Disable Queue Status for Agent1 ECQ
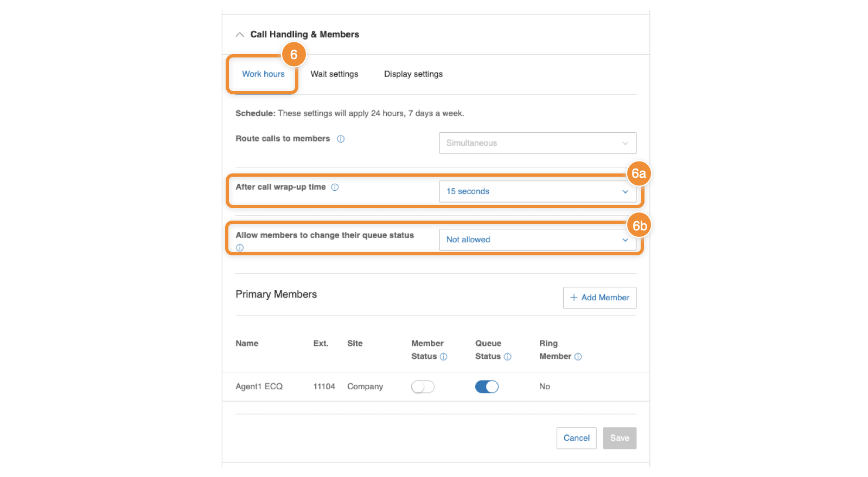 pos(487,386)
